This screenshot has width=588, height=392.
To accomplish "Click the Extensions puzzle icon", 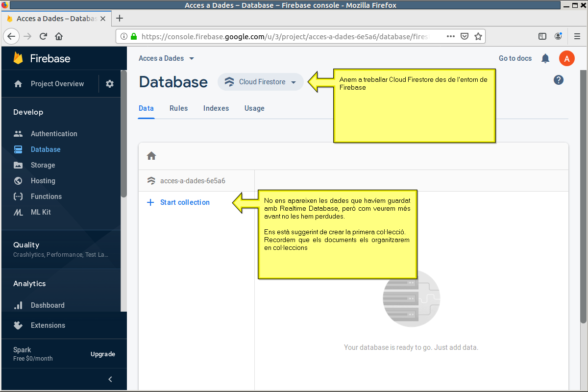I will (18, 325).
